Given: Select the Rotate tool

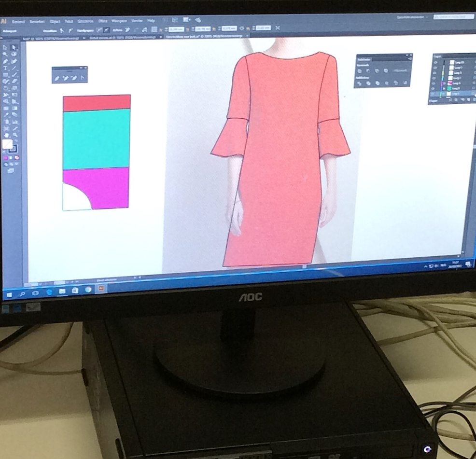Looking at the screenshot, I should (x=6, y=88).
